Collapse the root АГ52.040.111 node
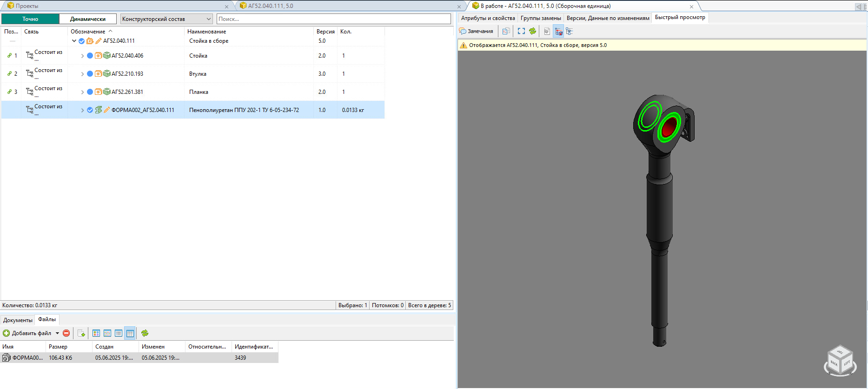Viewport: 868px width, 389px height. tap(74, 41)
